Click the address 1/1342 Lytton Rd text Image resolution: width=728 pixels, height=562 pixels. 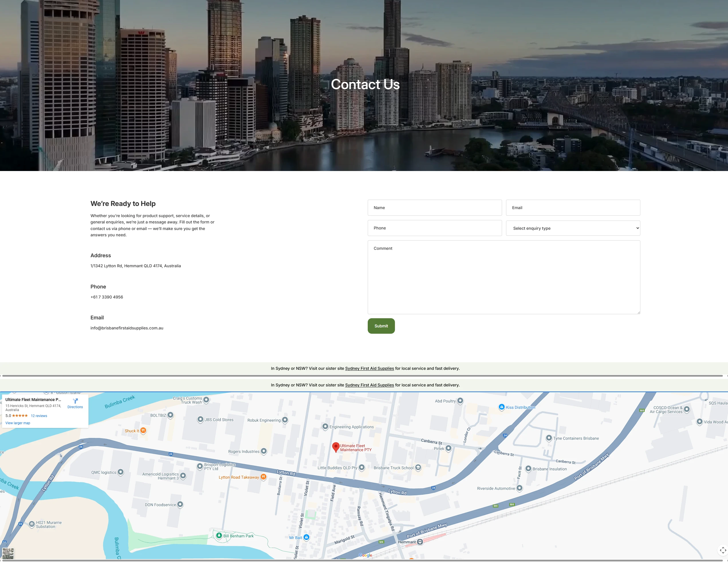point(136,266)
